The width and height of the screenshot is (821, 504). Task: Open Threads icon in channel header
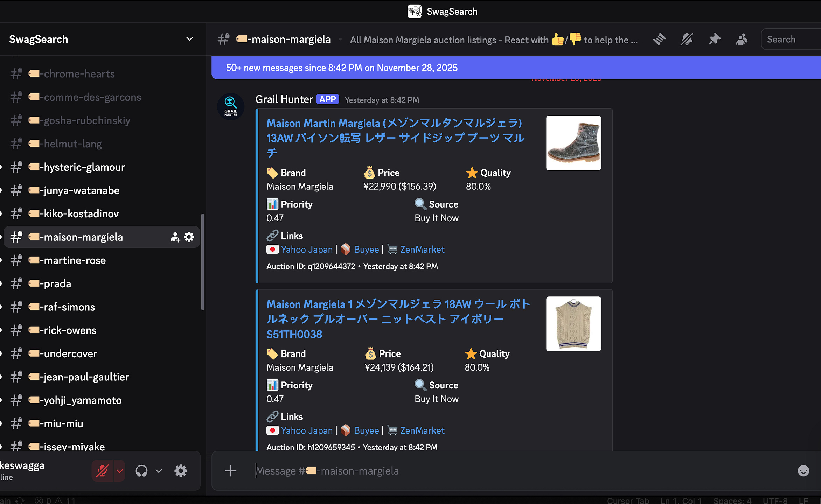point(659,39)
